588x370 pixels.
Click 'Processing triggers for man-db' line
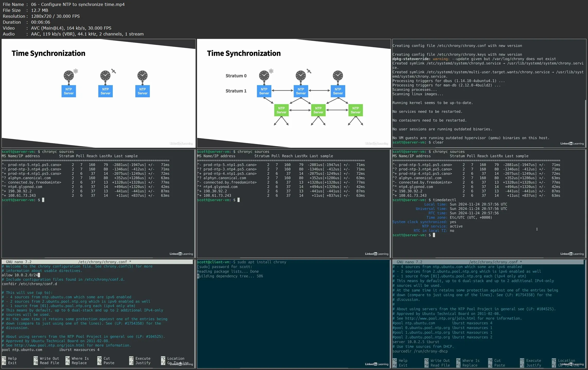point(446,85)
